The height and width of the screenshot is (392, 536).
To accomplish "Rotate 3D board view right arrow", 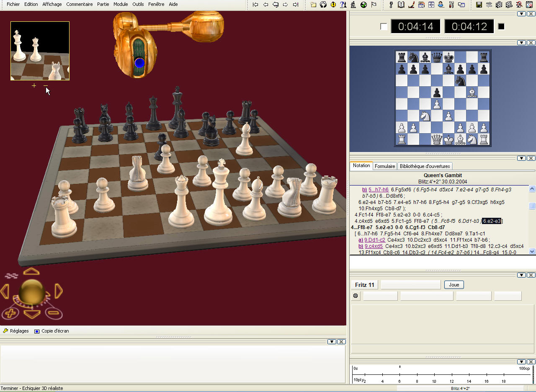I will [x=59, y=291].
